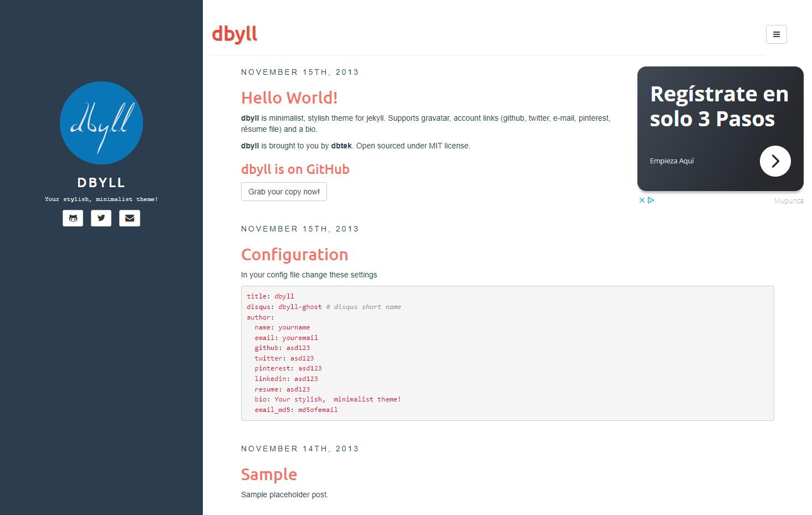
Task: Open the 'dbyll is on GitHub' heading link
Action: coord(295,169)
